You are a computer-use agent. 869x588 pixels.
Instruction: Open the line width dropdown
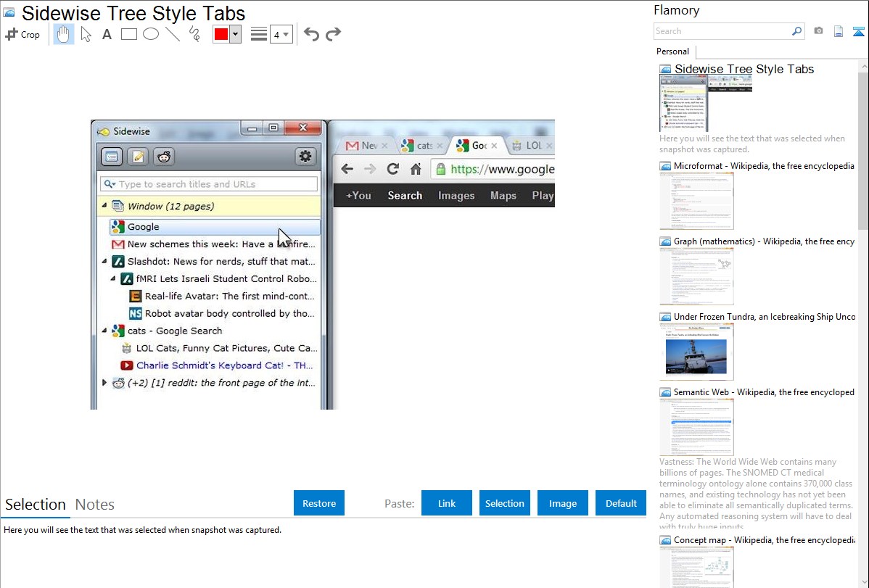pos(281,34)
